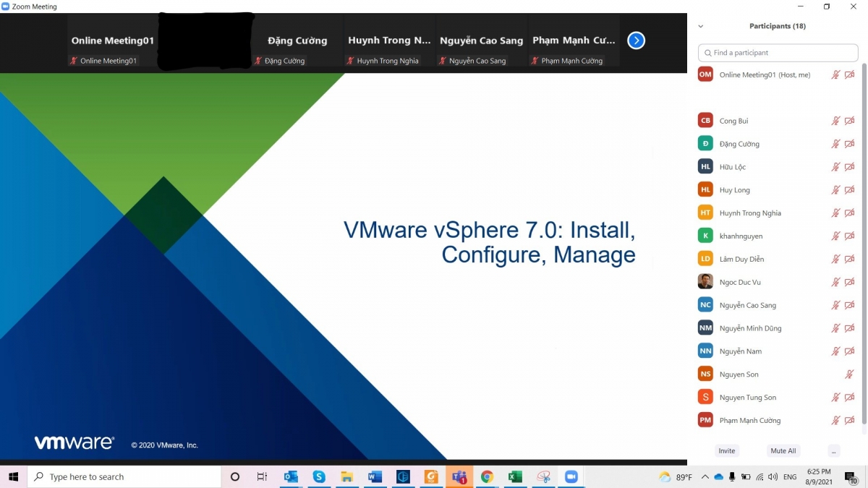Click video-off icon in Nguyễn Minh Dũng row

pos(850,328)
